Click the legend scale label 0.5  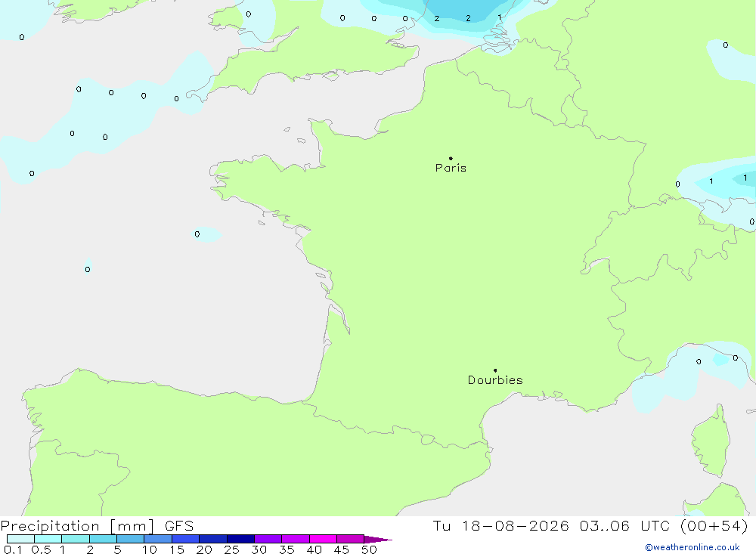[41, 549]
